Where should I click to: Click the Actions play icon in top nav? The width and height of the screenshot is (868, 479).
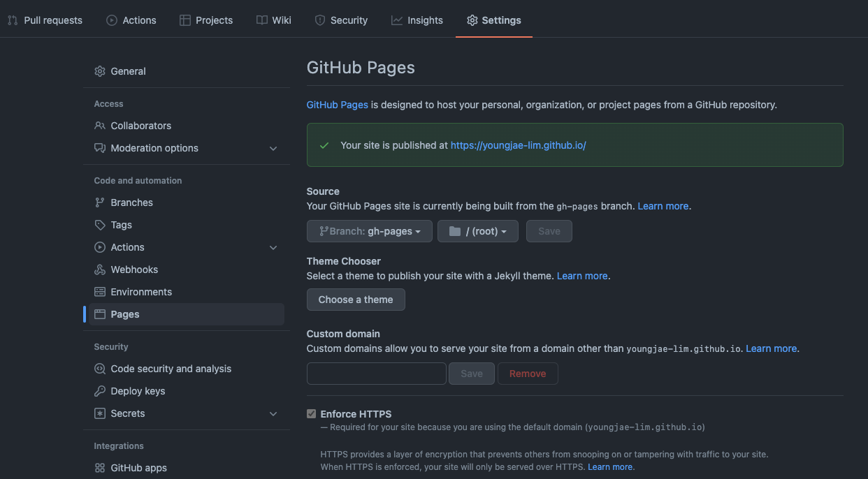(112, 20)
